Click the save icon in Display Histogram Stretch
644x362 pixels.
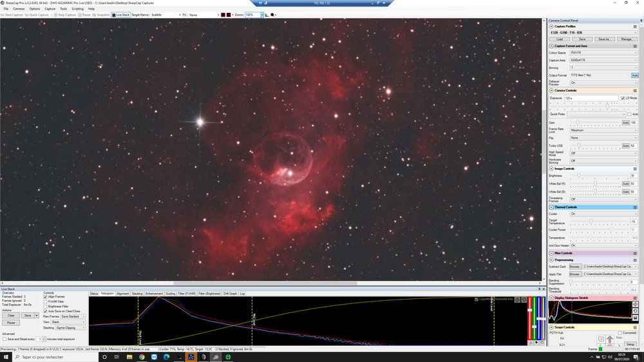pos(636,318)
